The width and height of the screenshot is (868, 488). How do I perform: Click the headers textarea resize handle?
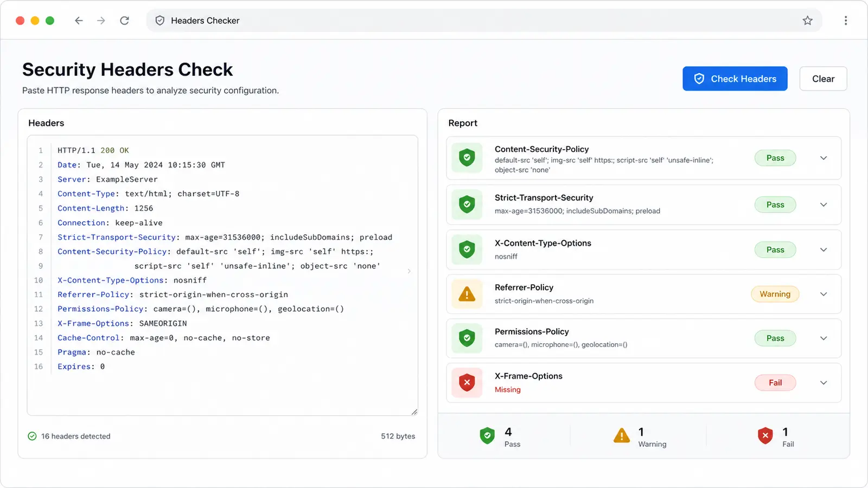(414, 412)
